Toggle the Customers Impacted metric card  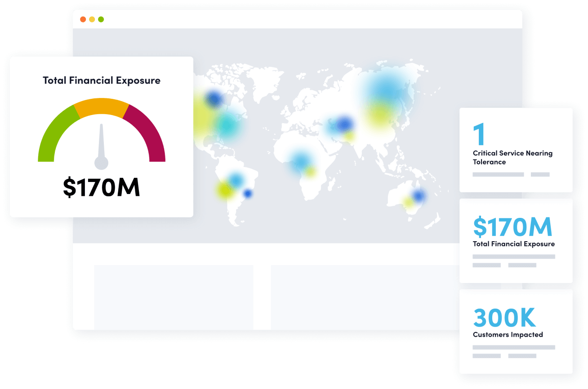point(516,331)
